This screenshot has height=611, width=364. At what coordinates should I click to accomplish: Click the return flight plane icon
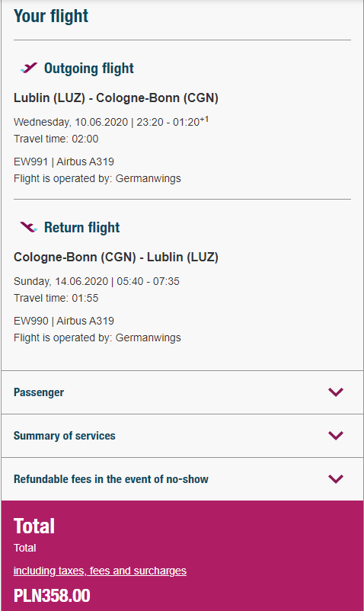29,227
